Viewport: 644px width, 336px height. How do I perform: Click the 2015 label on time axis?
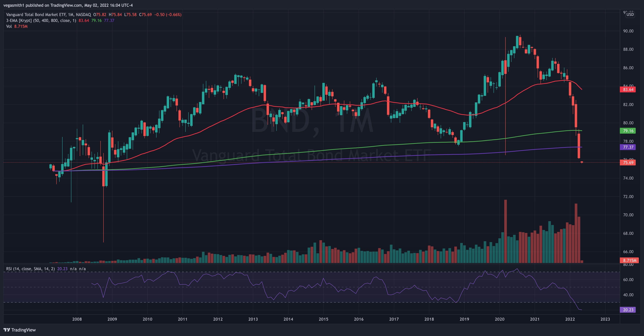(x=324, y=319)
